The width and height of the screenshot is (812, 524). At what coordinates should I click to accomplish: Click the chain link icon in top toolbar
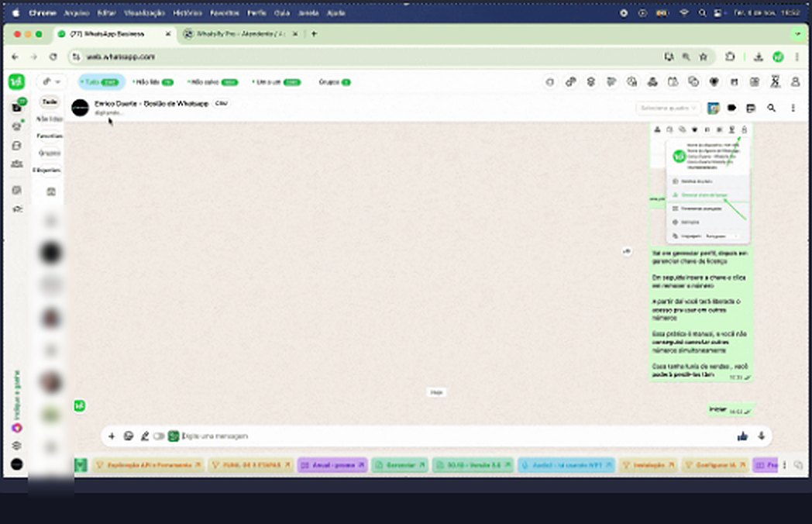(x=570, y=82)
